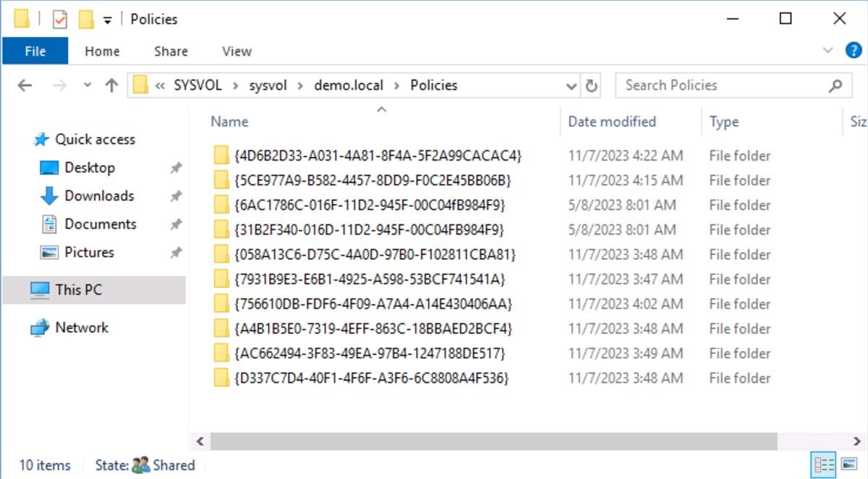Click the Shared state icon in status bar

point(143,465)
